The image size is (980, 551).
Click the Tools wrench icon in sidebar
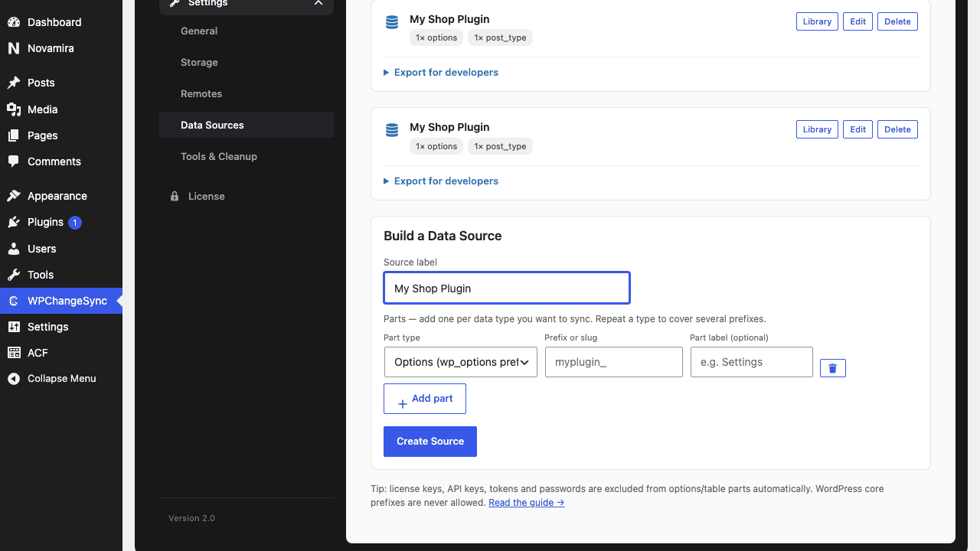[x=14, y=275]
